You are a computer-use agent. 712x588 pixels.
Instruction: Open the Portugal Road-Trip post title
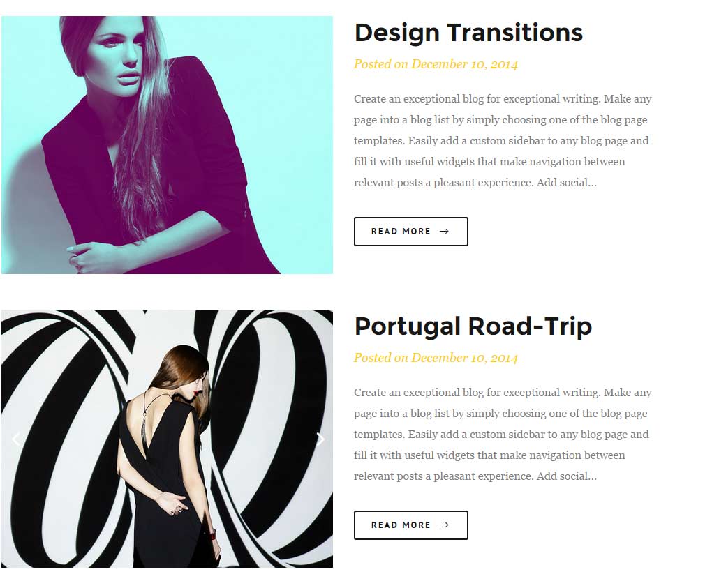(473, 326)
